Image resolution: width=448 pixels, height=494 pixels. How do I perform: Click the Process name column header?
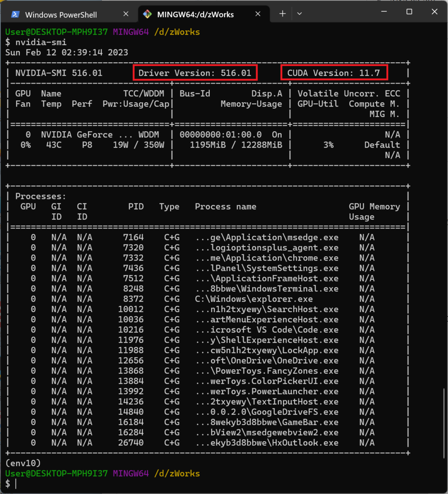pos(226,206)
